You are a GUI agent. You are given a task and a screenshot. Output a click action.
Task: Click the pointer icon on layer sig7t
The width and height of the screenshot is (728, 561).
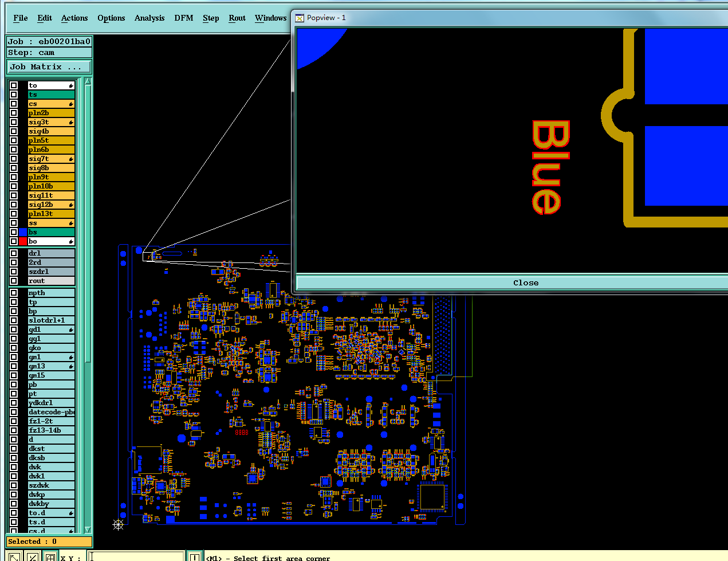(x=71, y=159)
